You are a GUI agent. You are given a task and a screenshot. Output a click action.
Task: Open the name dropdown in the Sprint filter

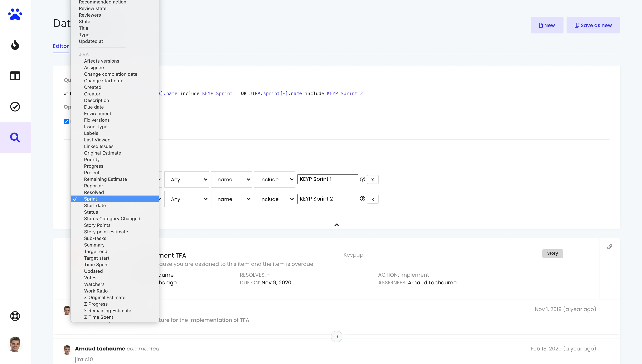[231, 179]
